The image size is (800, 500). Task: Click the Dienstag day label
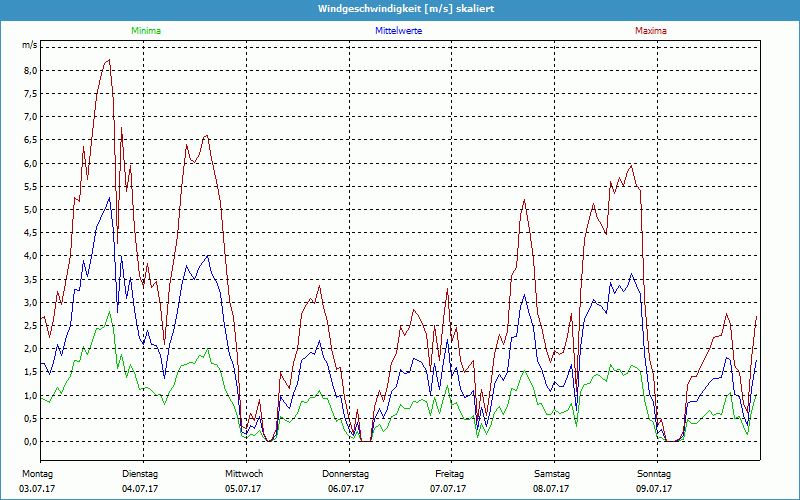140,474
